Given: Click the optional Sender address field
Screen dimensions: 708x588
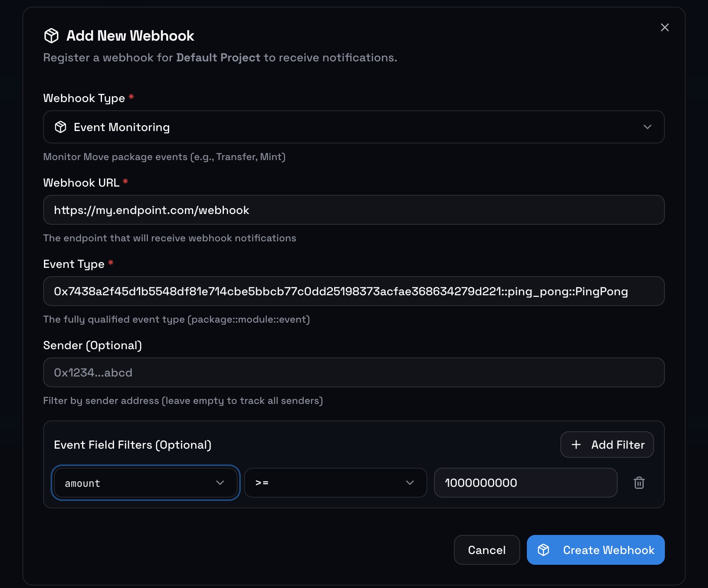Looking at the screenshot, I should click(353, 372).
